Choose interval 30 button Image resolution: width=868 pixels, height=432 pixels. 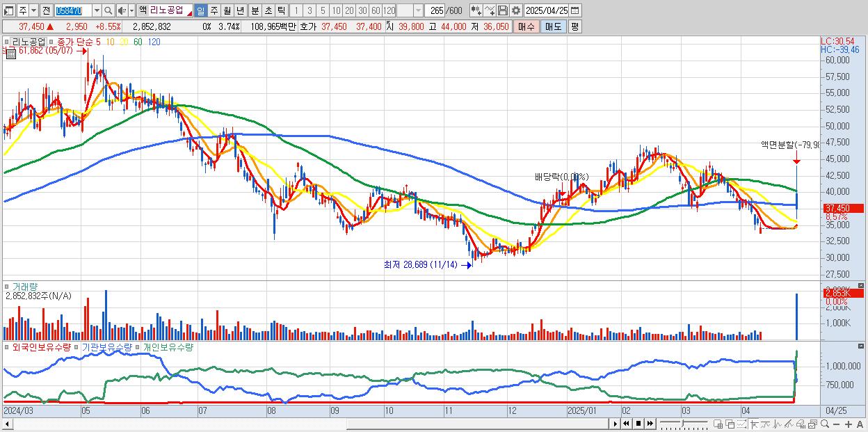[x=362, y=10]
